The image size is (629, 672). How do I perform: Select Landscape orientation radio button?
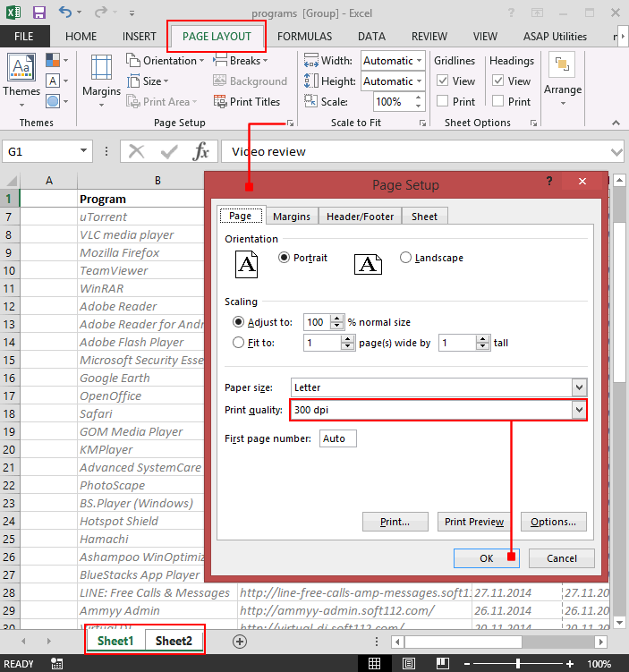click(405, 258)
